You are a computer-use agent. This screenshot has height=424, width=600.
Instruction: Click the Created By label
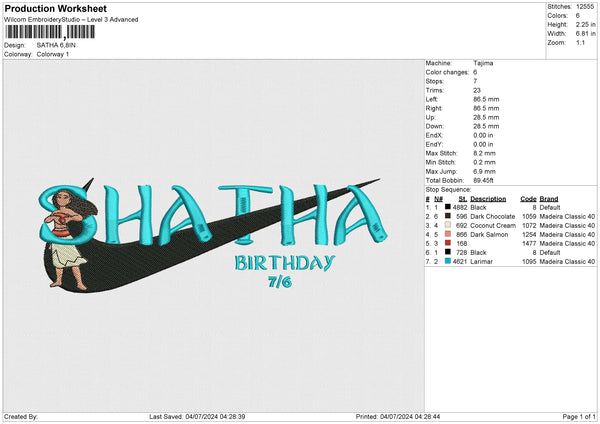click(21, 416)
